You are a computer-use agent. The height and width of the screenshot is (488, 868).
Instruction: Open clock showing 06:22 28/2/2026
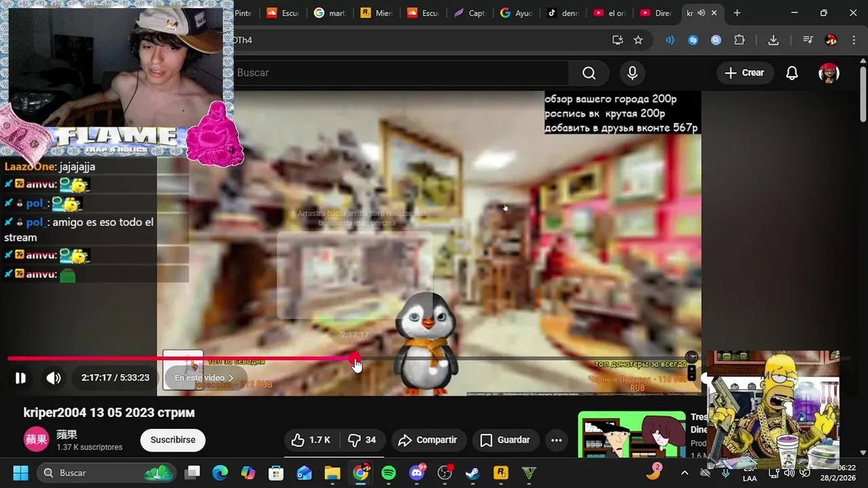pyautogui.click(x=837, y=473)
